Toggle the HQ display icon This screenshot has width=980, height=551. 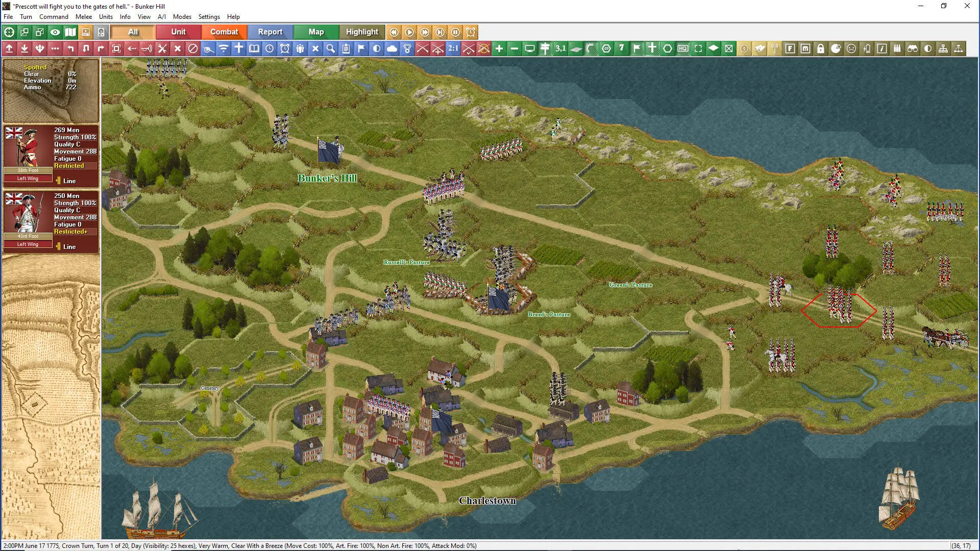(x=683, y=48)
